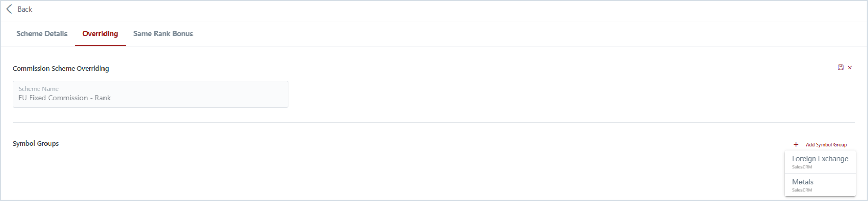
Task: Click the Scheme Name field label
Action: 38,89
